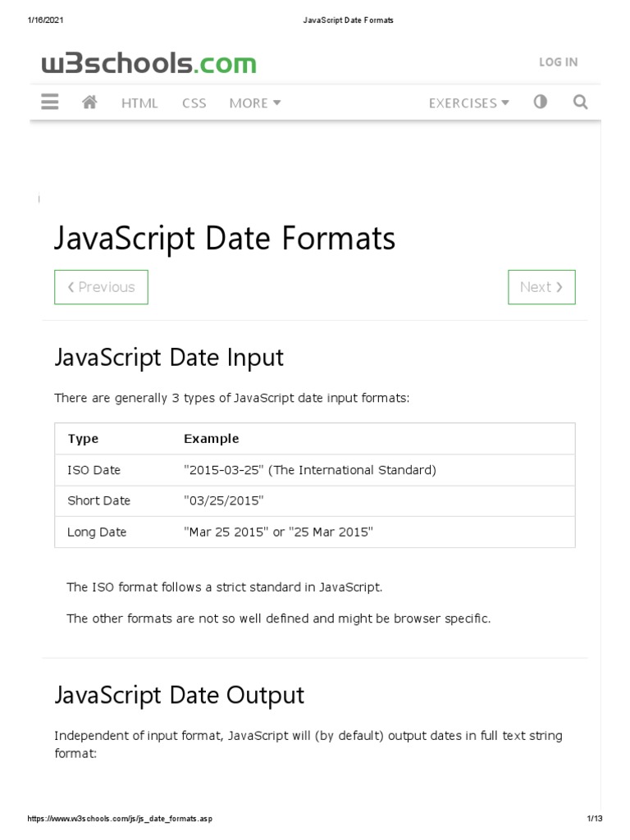Open the search magnifier icon
This screenshot has height=840, width=630.
(581, 102)
